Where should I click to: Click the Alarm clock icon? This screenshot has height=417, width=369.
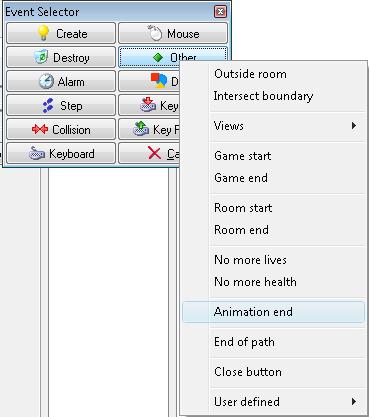pyautogui.click(x=46, y=81)
